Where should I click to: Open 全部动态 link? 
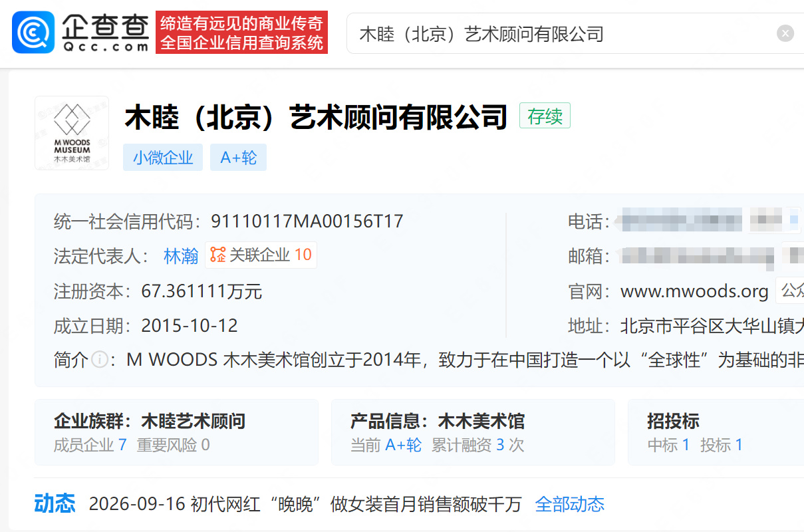tap(570, 504)
